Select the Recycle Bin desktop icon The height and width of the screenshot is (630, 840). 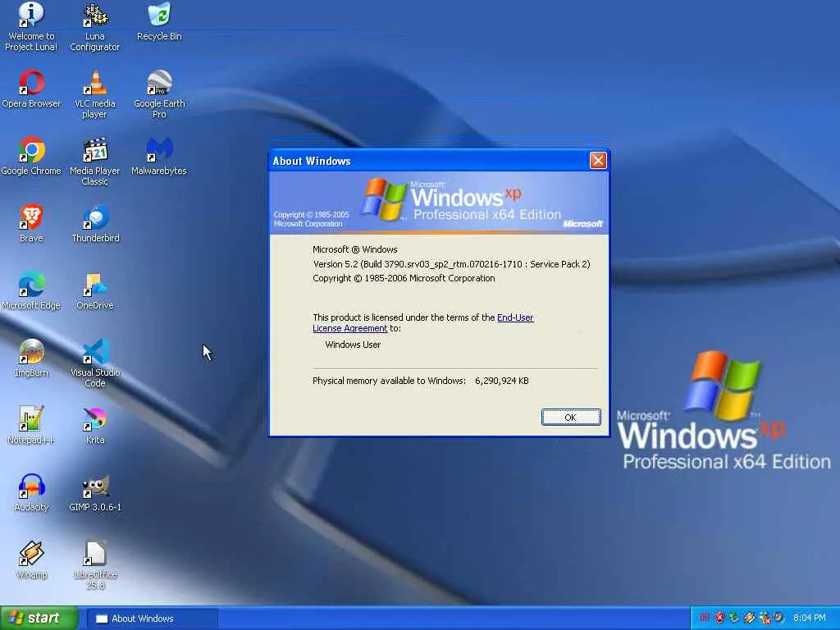click(x=159, y=22)
